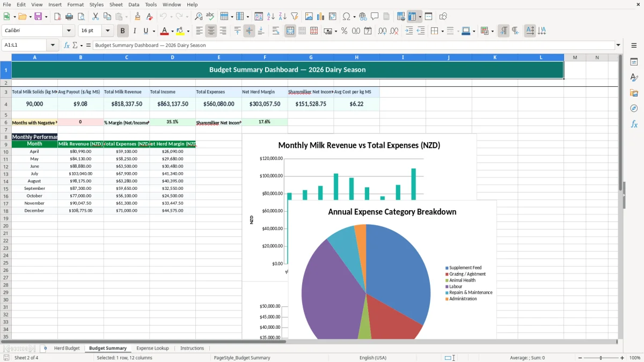Open sidebar Gallery icon

[x=634, y=93]
